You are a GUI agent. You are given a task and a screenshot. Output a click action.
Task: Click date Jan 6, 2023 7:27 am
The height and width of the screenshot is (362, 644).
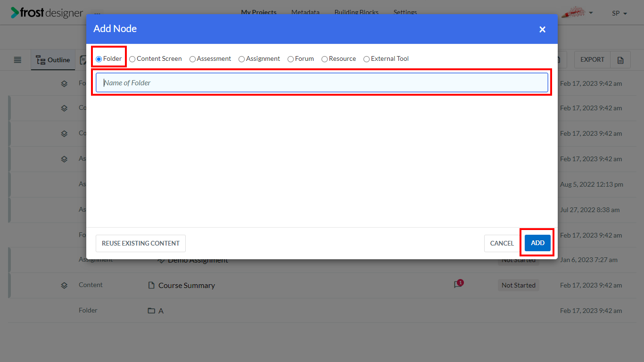click(589, 260)
